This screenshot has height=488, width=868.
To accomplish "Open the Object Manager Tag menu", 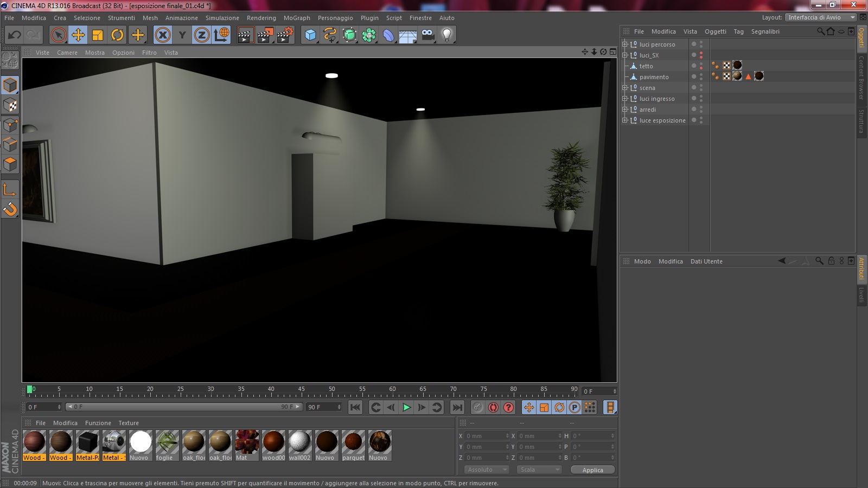I will click(739, 31).
